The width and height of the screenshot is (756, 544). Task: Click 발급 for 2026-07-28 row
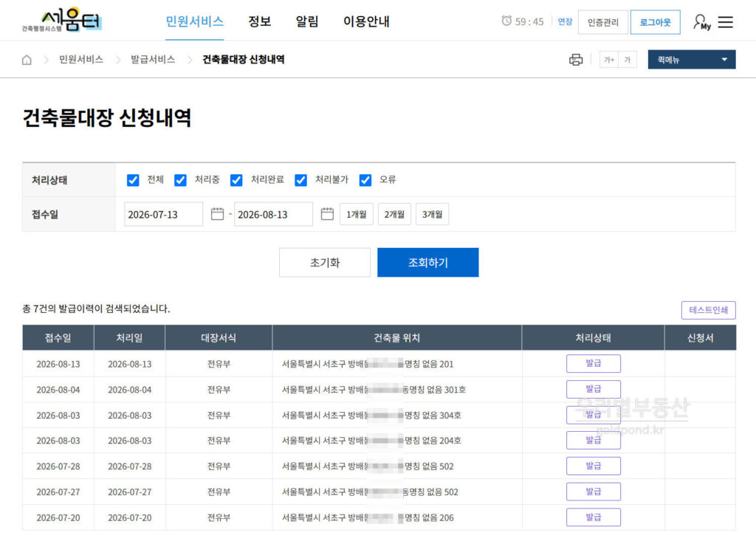(593, 466)
